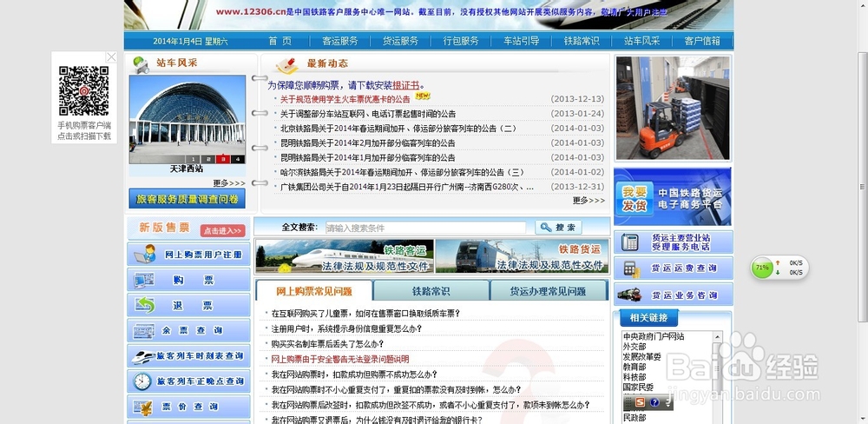Click the page vertical scrollbar
Screen dimensions: 868x424
(863, 186)
